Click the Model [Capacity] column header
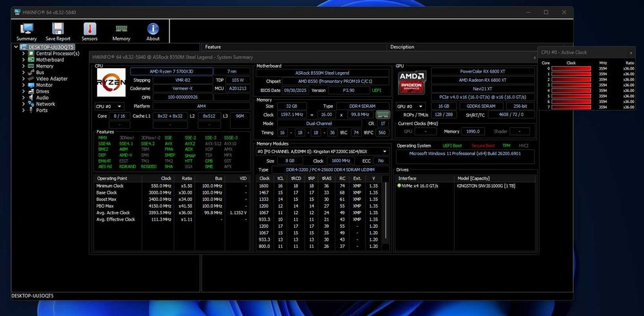Screen dimensions: 644x316 coord(495,178)
